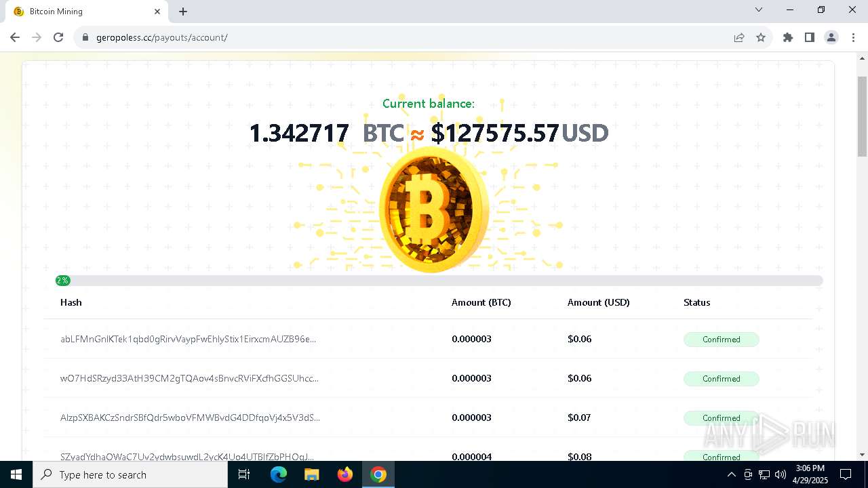Open Task View on the taskbar

point(245,474)
